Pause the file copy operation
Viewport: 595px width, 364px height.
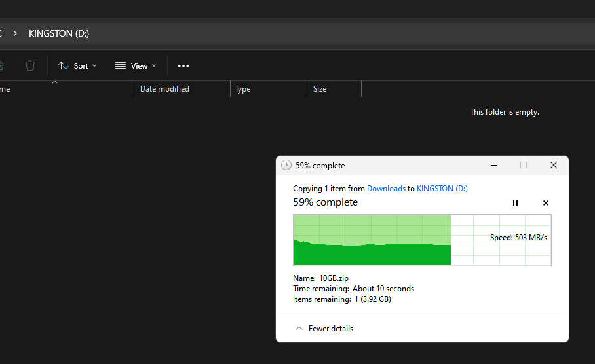(x=515, y=203)
